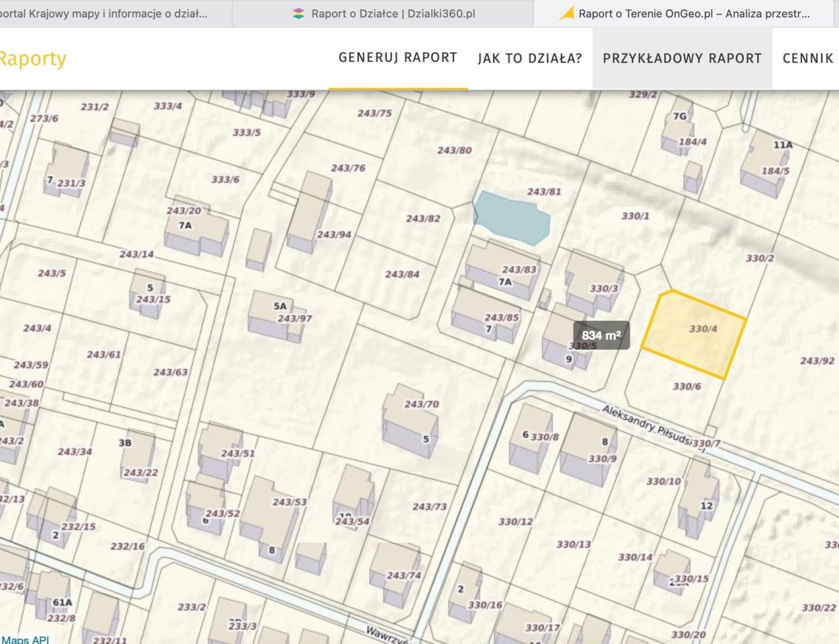Viewport: 839px width, 644px height.
Task: Go to JAK TO DZIAŁA? page
Action: [x=530, y=58]
